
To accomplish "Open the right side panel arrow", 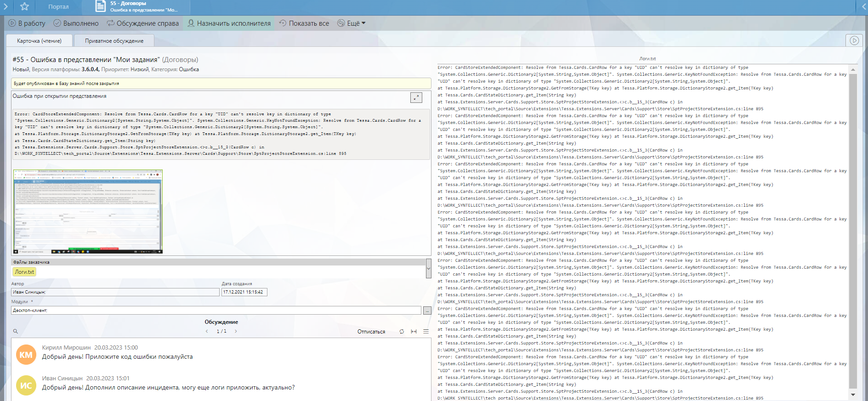I will (x=862, y=6).
